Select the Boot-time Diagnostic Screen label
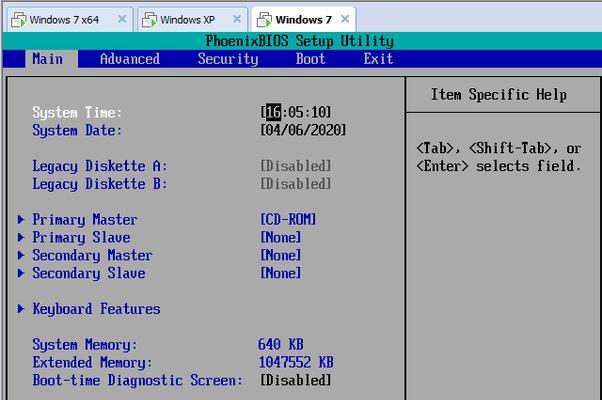Screen dimensions: 602x400 pos(137,380)
